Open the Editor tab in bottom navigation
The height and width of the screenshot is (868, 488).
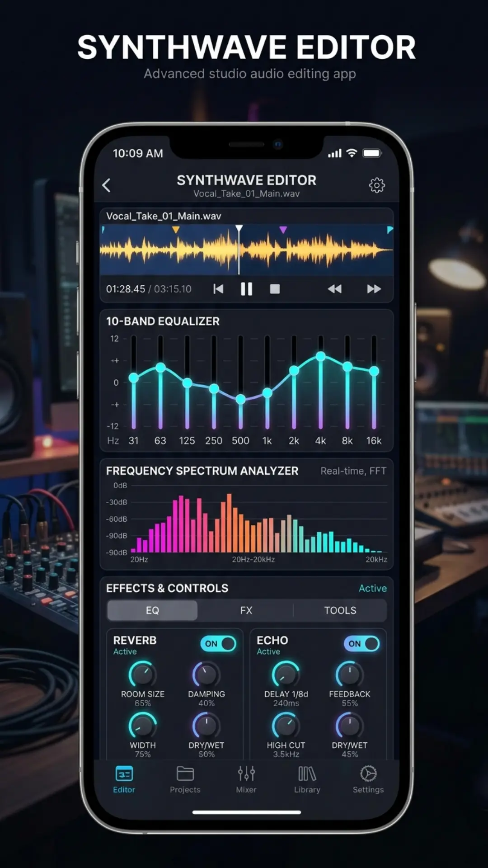124,780
